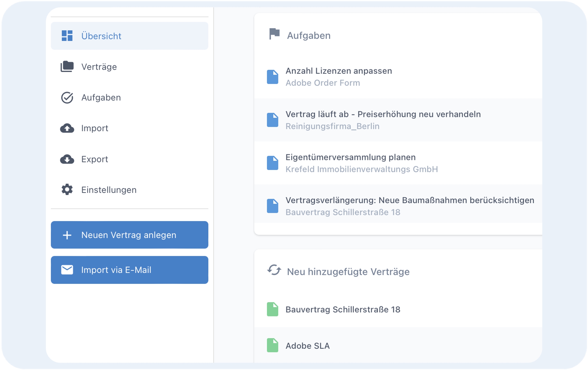Click the green document icon next to Adobe SLA
The image size is (588, 370).
pos(272,345)
